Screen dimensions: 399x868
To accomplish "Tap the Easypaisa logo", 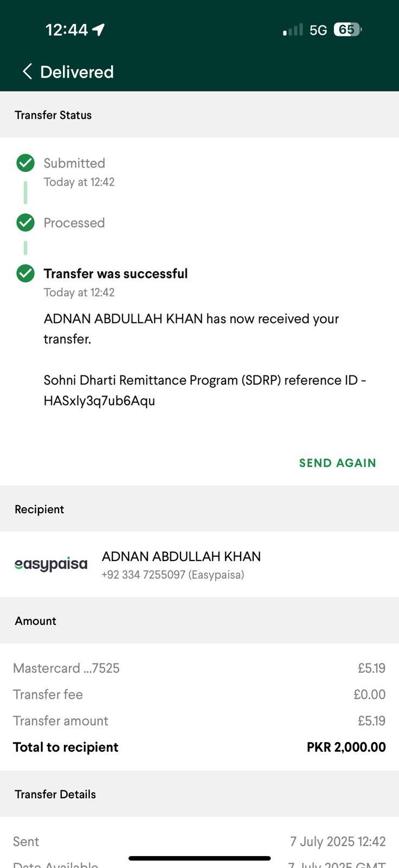I will 51,564.
